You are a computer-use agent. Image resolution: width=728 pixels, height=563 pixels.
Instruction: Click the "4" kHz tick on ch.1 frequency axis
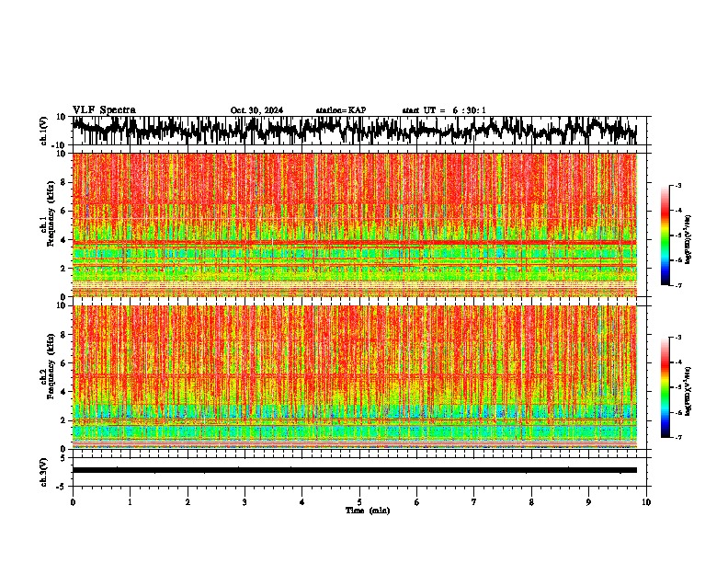click(63, 240)
